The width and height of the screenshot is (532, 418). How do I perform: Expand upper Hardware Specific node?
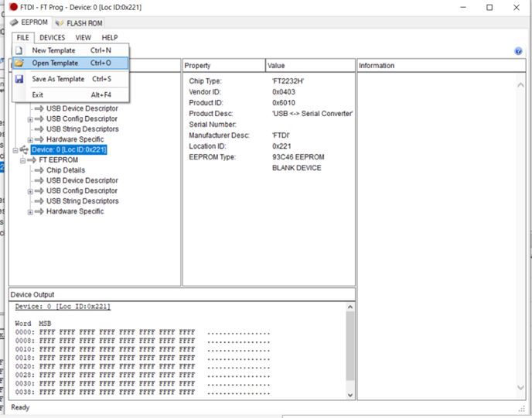[x=30, y=140]
